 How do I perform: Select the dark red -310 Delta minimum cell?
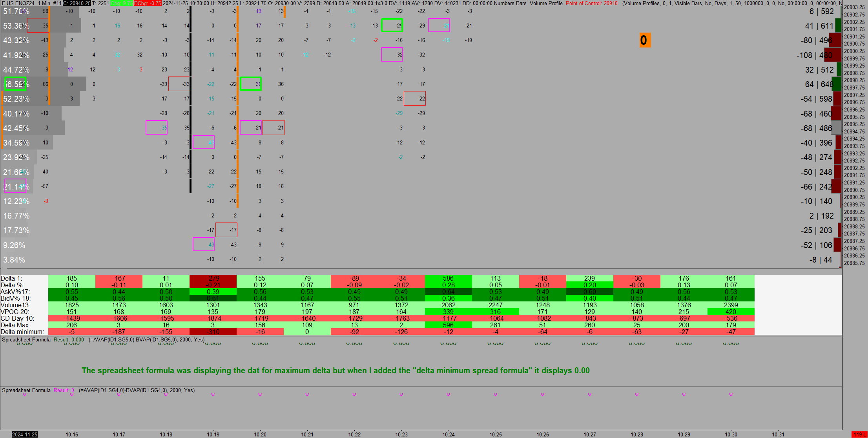(x=213, y=332)
